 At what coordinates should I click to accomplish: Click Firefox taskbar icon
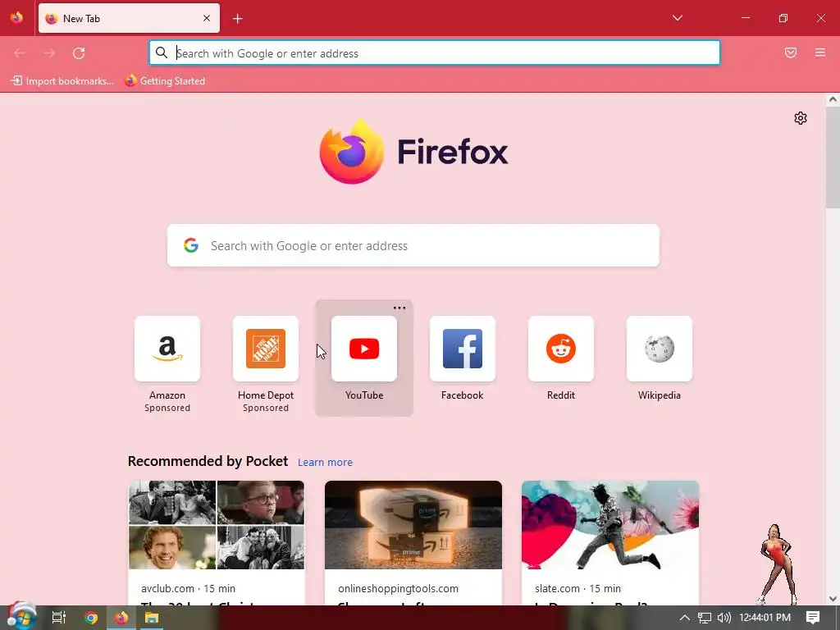[121, 618]
